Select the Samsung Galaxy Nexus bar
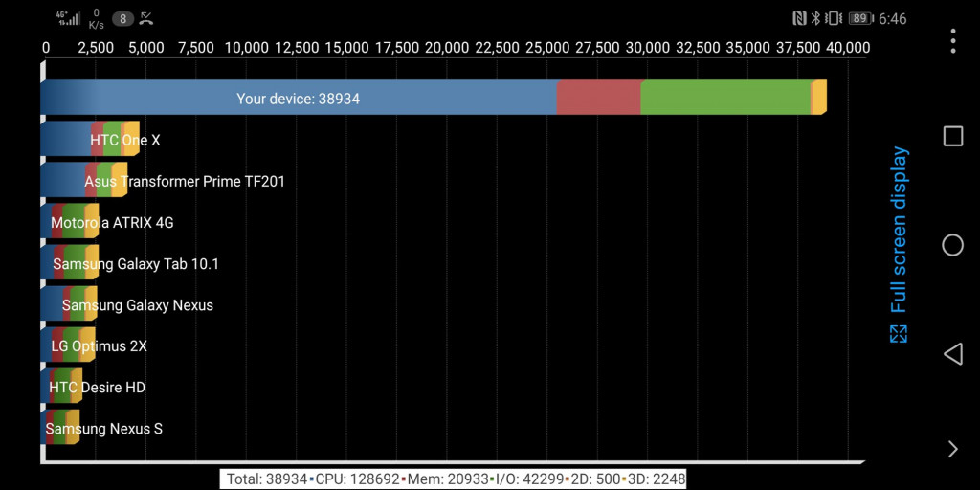The image size is (980, 490). [69, 303]
